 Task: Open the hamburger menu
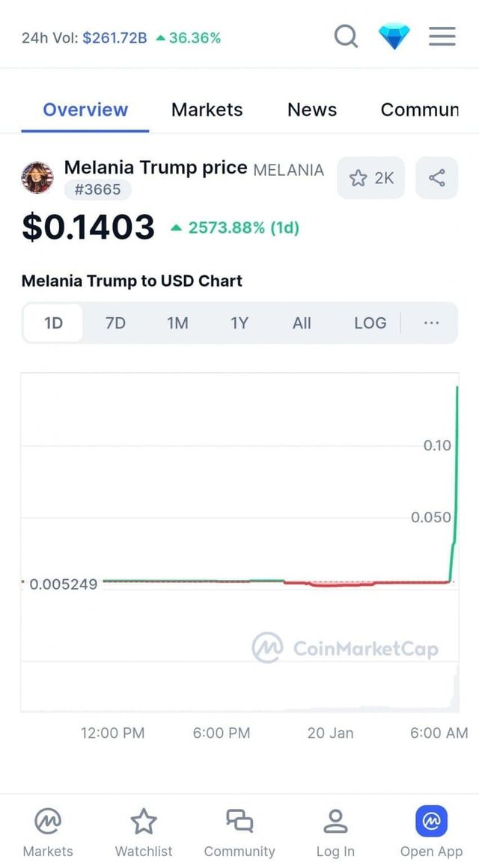click(x=442, y=37)
